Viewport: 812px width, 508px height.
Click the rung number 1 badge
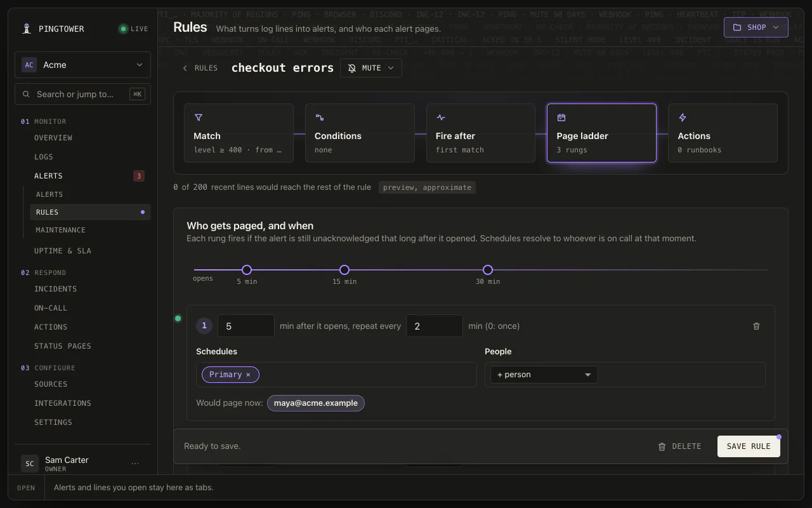pos(204,326)
